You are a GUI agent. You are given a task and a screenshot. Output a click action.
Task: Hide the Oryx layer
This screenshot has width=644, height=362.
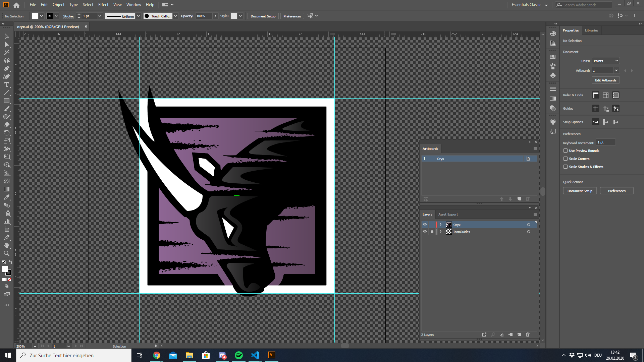pyautogui.click(x=425, y=225)
